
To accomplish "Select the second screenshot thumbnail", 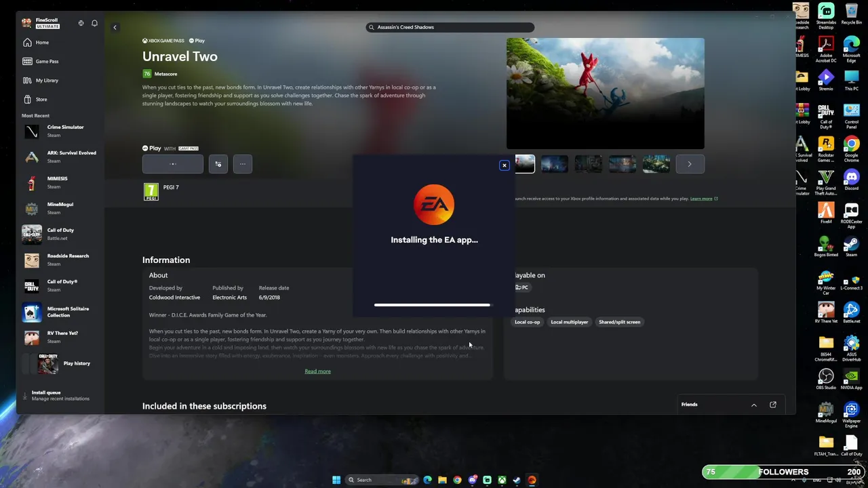I will [x=555, y=164].
